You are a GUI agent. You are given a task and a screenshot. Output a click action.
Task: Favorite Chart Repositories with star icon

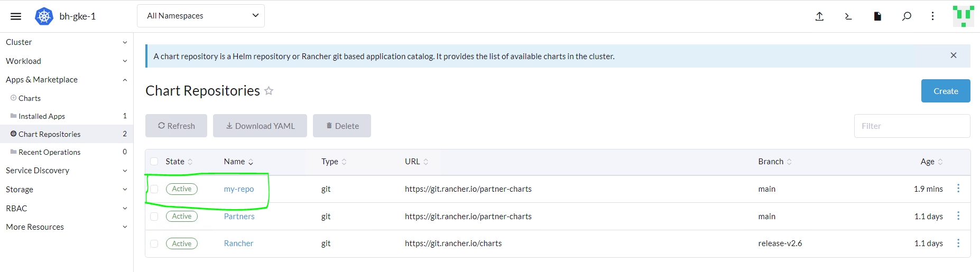[269, 91]
